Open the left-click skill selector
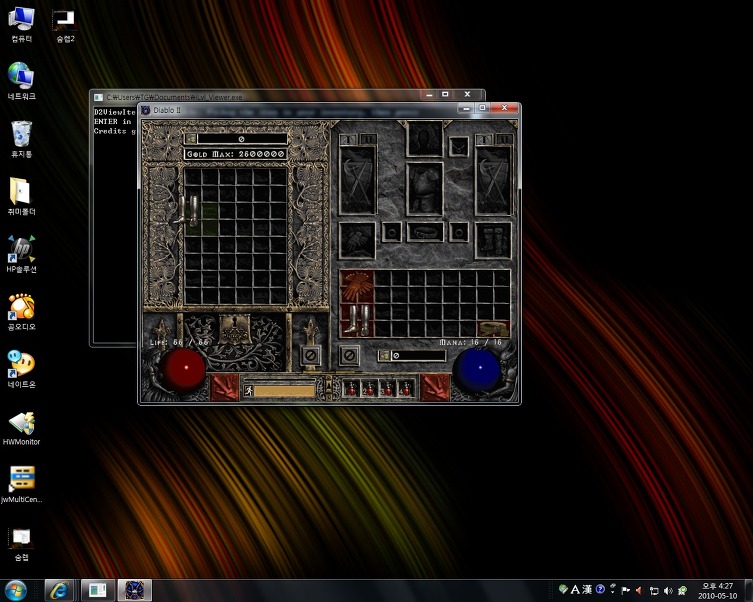This screenshot has height=602, width=753. click(225, 388)
